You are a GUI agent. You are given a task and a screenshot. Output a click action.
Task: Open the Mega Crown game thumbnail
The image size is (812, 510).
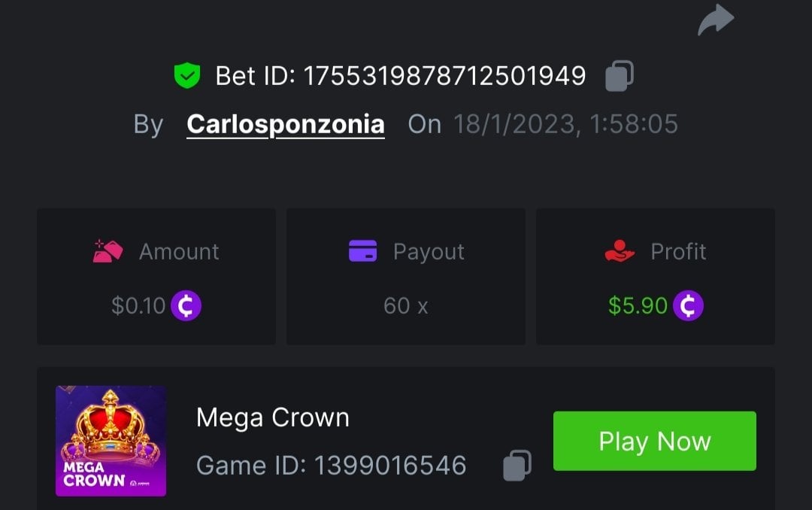111,441
